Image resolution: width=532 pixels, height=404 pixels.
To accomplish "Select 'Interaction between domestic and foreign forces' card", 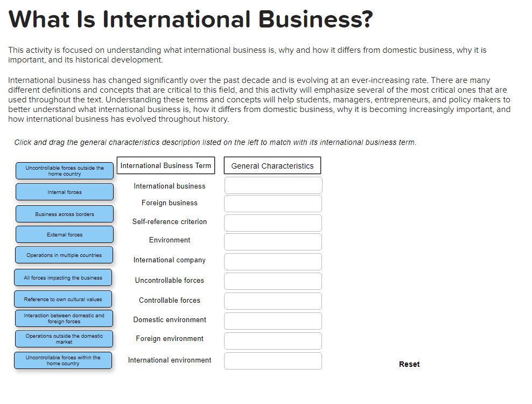I will coord(63,318).
